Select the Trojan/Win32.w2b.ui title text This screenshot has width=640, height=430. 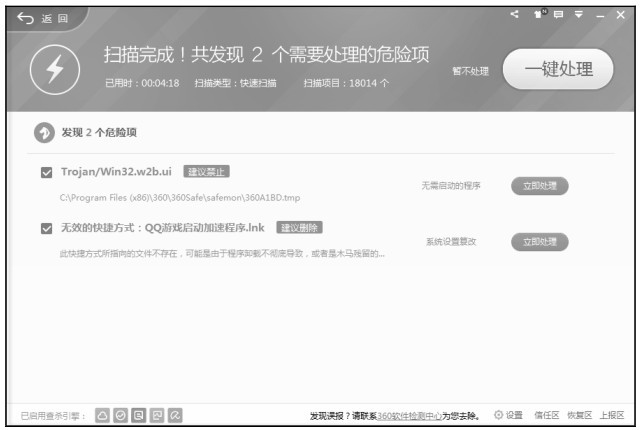tap(116, 172)
